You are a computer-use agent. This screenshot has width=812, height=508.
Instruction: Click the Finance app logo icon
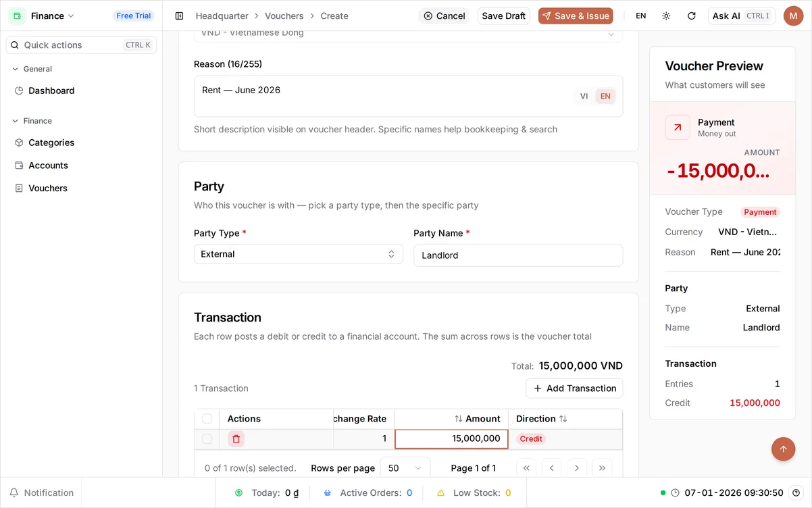click(17, 16)
